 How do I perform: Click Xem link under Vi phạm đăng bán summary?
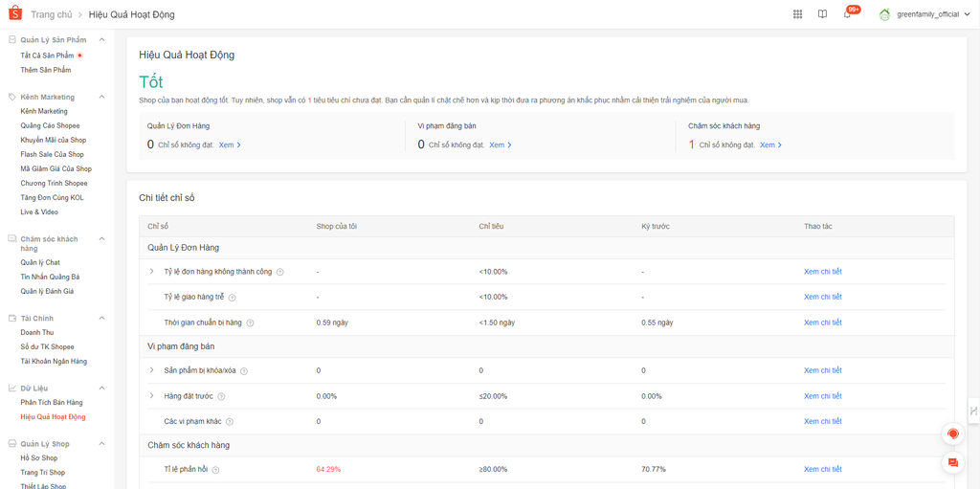click(x=500, y=145)
